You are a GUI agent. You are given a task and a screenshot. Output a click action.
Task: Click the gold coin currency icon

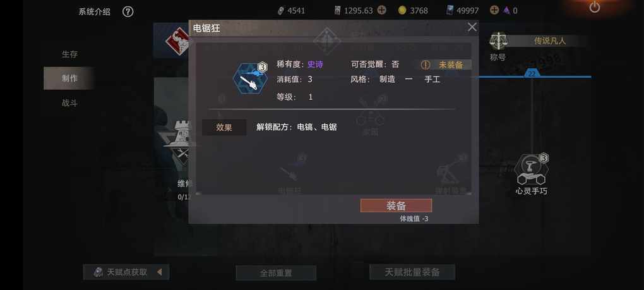coord(402,11)
